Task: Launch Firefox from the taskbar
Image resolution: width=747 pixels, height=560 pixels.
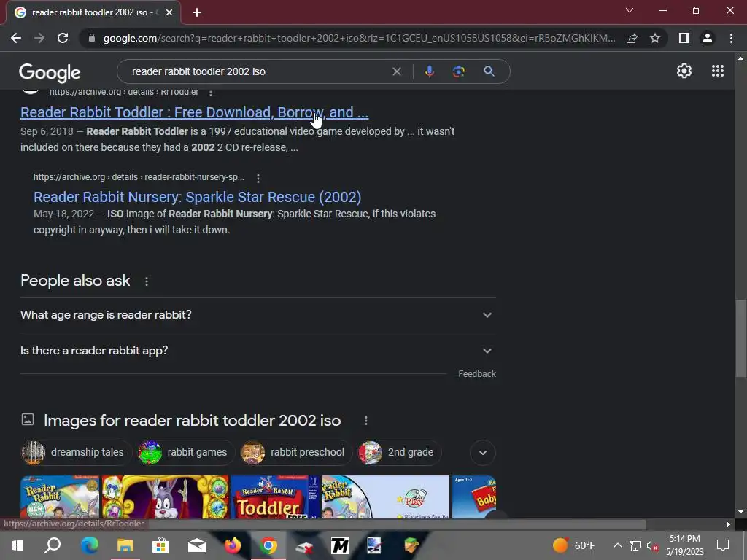Action: [233, 545]
